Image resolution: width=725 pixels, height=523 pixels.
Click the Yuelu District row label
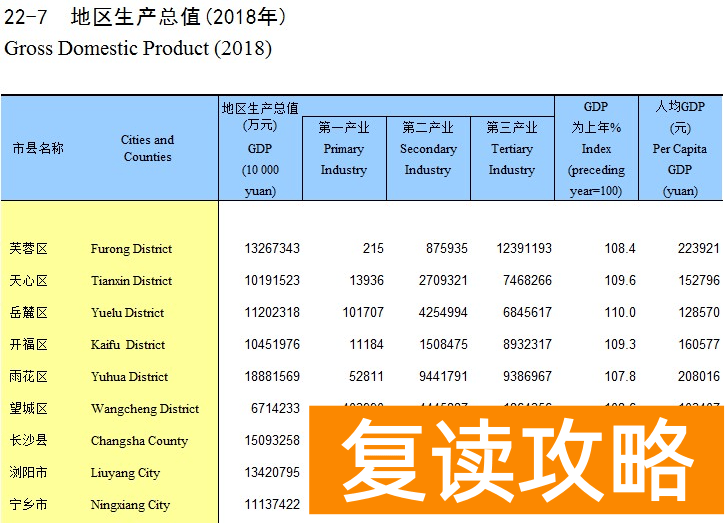coord(128,313)
